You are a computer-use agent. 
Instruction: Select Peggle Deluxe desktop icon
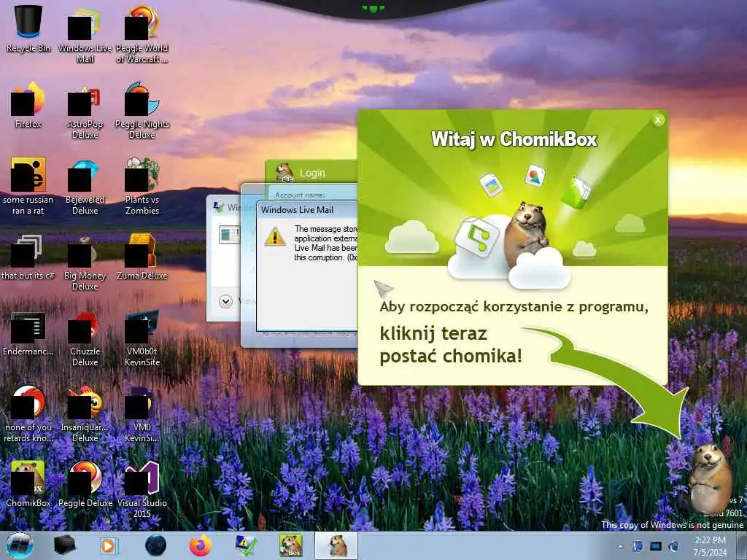point(85,483)
